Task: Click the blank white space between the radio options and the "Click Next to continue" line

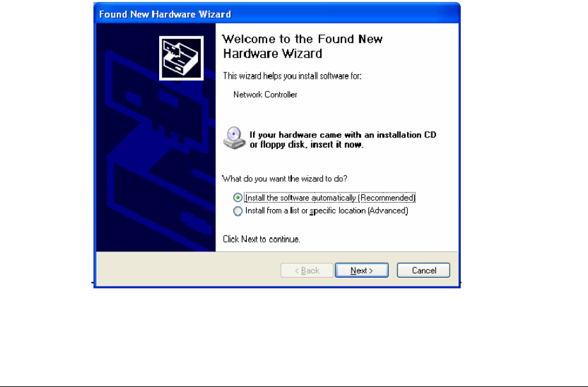Action: pos(337,225)
